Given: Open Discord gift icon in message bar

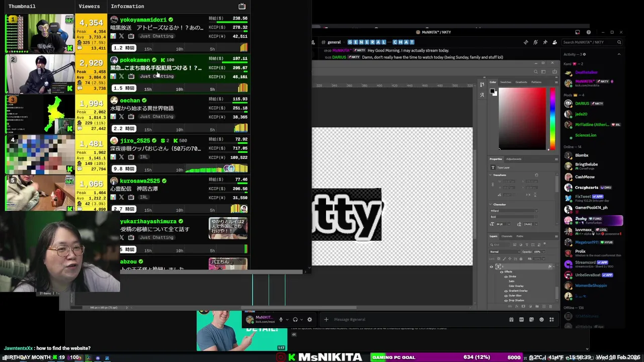Looking at the screenshot, I should [x=511, y=319].
